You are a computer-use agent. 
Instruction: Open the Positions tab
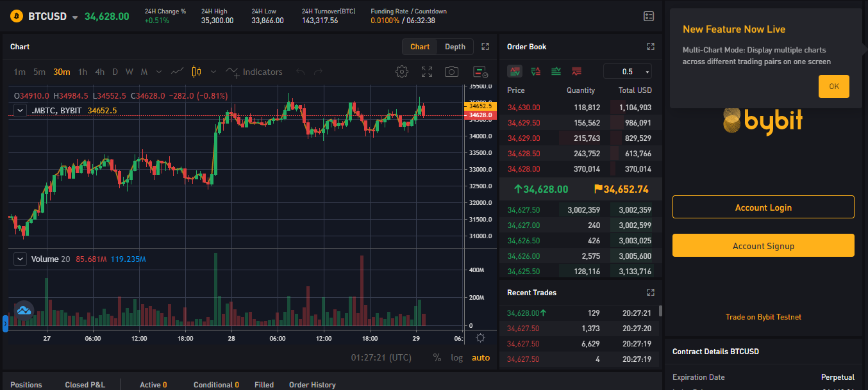point(26,385)
